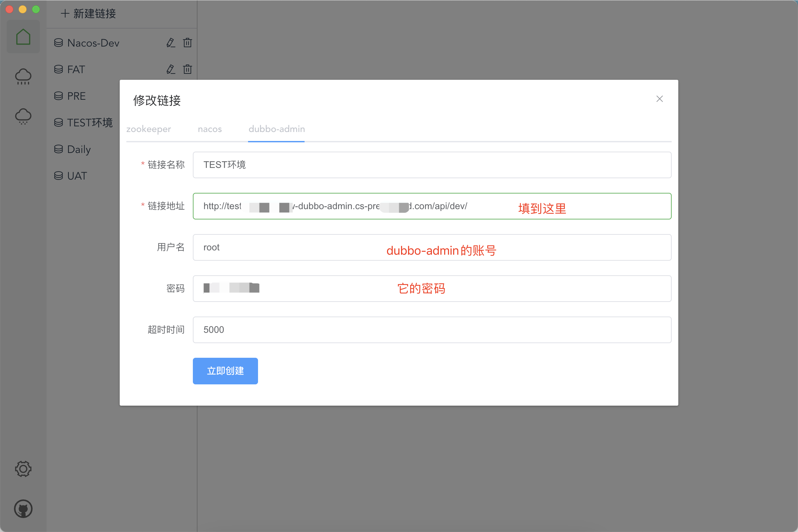Select the UAT connection item
The width and height of the screenshot is (798, 532).
coord(77,176)
